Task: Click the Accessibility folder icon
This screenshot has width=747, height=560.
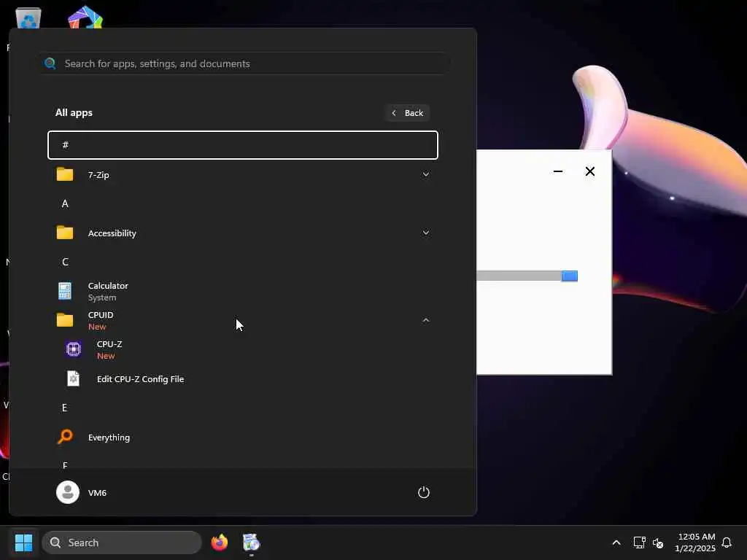Action: pos(65,233)
